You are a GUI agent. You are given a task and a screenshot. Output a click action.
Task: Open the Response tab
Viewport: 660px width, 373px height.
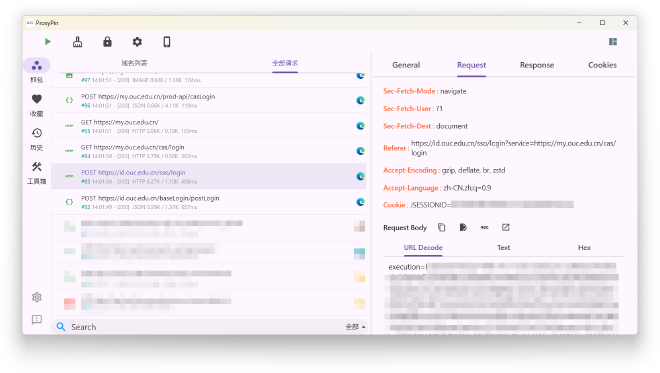(537, 65)
